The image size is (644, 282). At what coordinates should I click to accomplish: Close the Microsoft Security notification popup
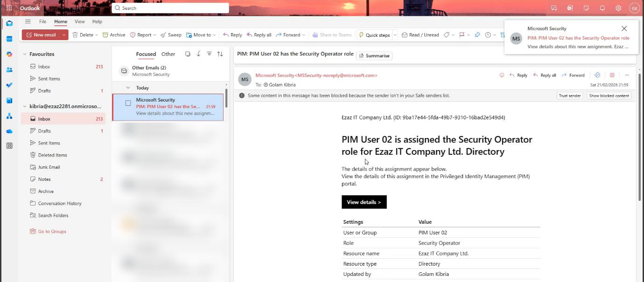click(624, 28)
